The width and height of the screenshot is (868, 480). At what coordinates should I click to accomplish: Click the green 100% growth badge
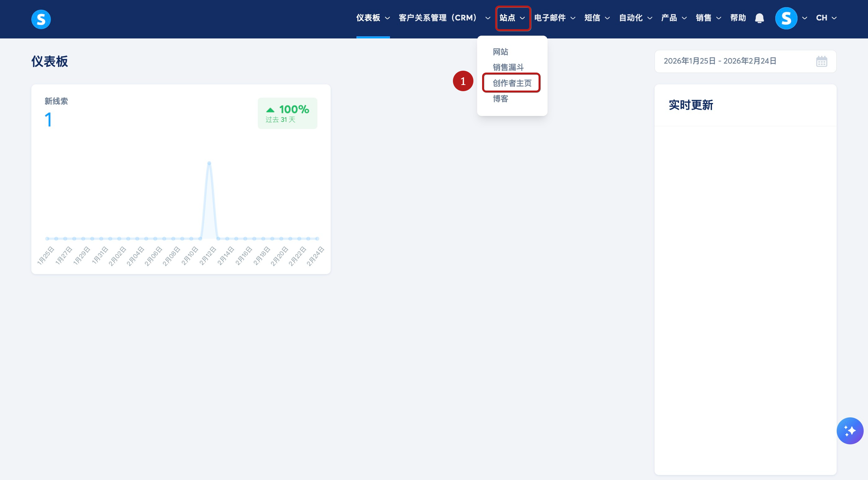point(287,113)
